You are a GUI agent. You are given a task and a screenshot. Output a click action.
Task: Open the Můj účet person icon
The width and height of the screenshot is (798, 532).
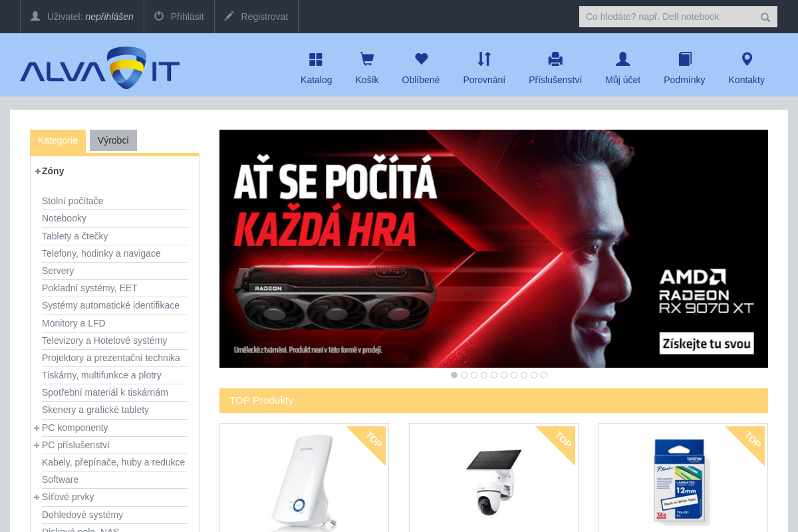(x=622, y=59)
